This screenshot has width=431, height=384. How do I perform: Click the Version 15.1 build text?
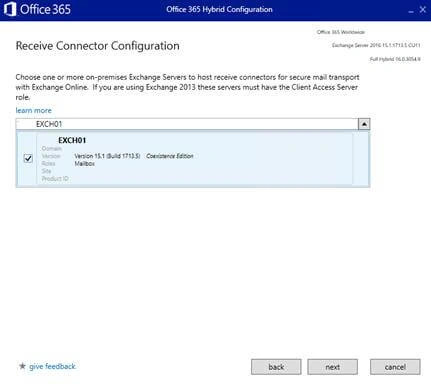pos(107,156)
